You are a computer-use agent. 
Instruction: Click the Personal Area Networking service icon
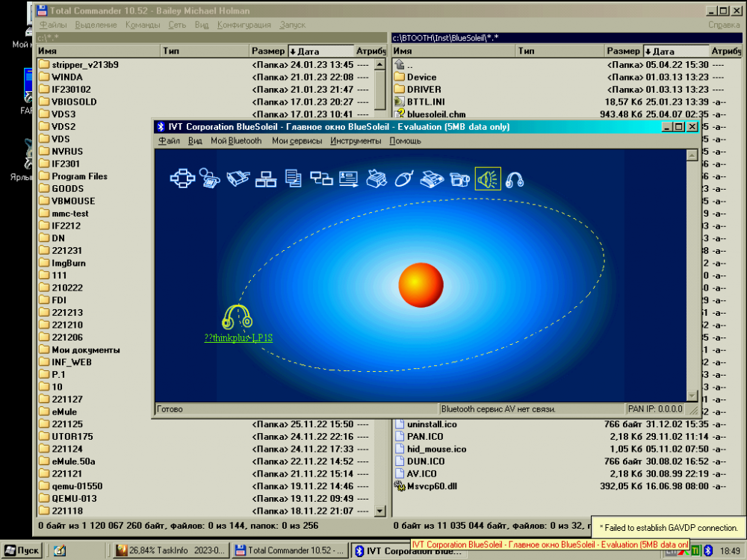tap(182, 178)
